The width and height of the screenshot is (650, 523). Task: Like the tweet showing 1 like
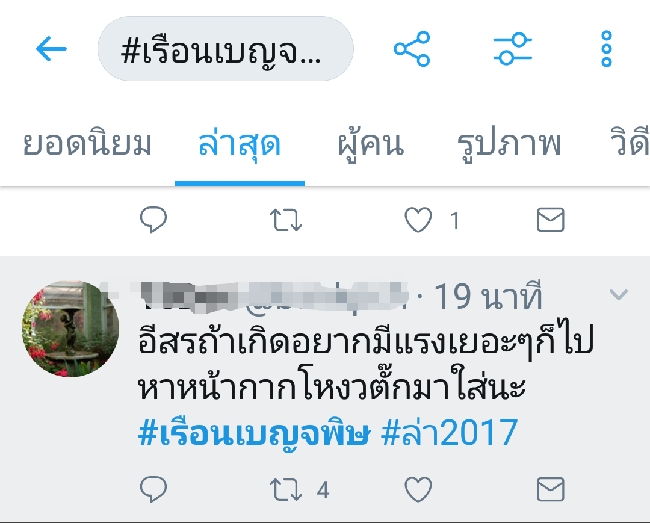coord(418,220)
